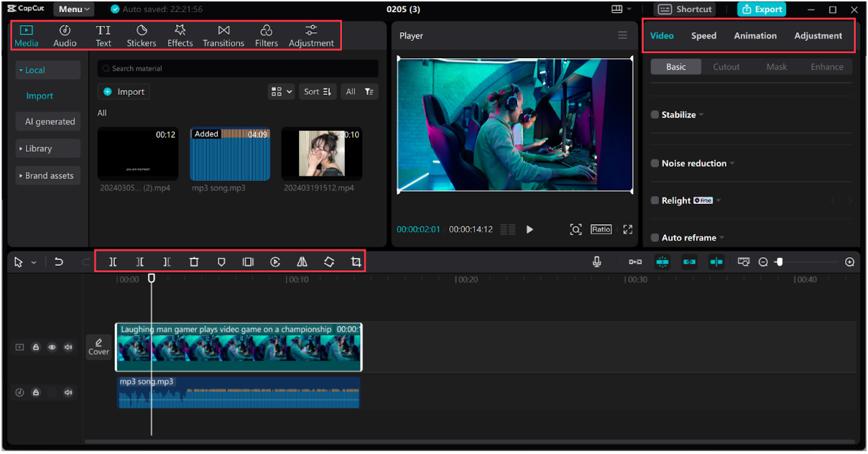
Task: Toggle clip linkage in timeline toolbar
Action: pyautogui.click(x=689, y=262)
